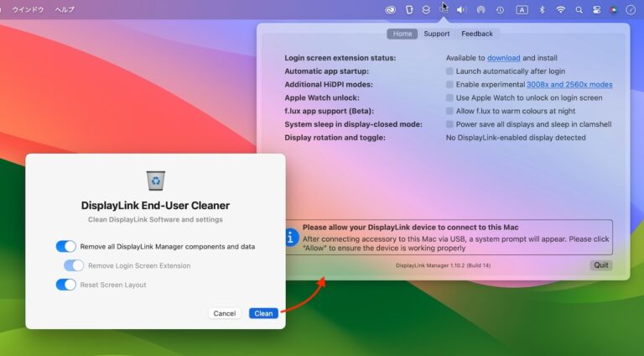The height and width of the screenshot is (356, 644).
Task: Click 'Login screen extension status:' label
Action: (x=340, y=58)
